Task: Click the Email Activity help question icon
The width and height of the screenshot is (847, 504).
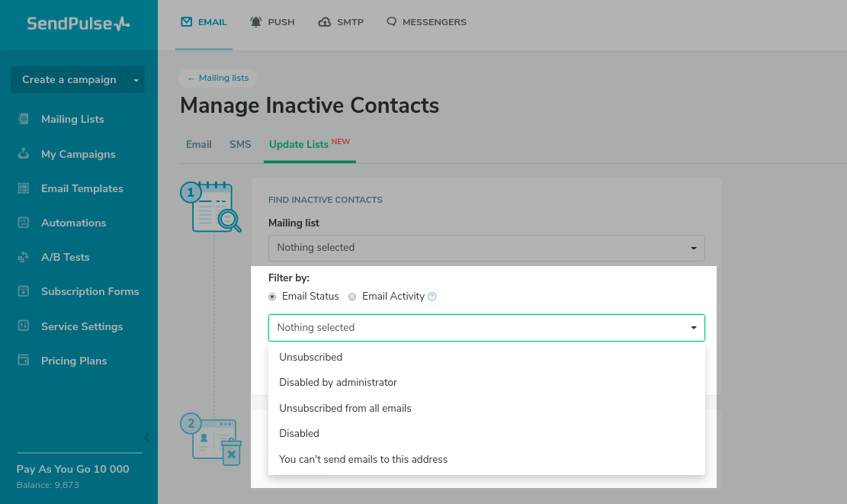Action: [432, 297]
